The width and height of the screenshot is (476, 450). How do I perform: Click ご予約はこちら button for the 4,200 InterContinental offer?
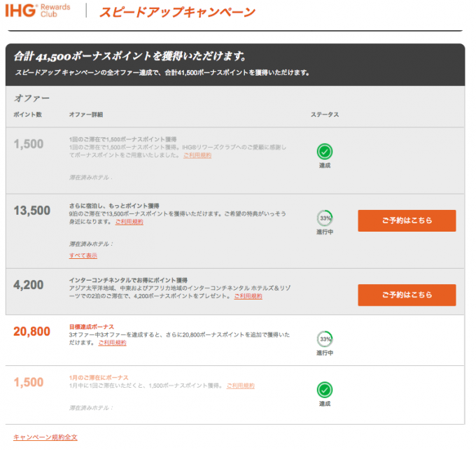(x=407, y=295)
